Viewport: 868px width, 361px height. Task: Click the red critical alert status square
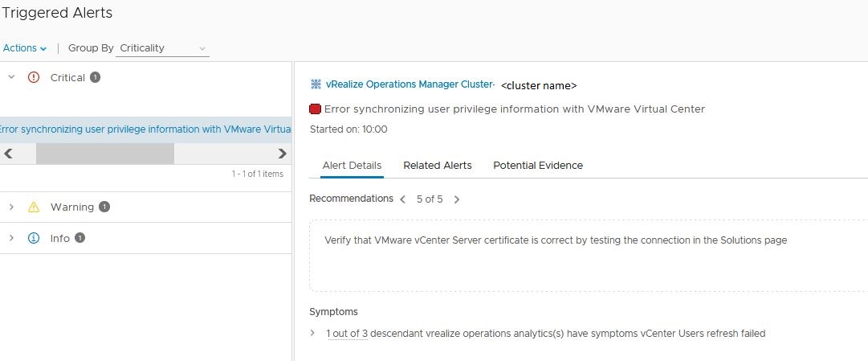coord(315,109)
